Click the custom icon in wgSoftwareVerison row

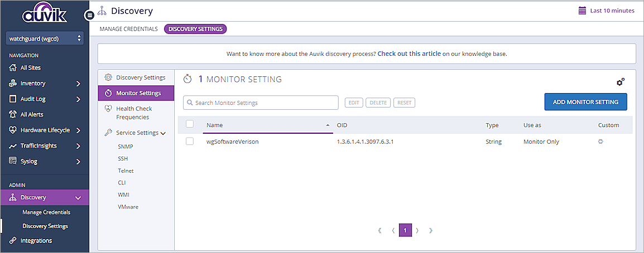(600, 142)
